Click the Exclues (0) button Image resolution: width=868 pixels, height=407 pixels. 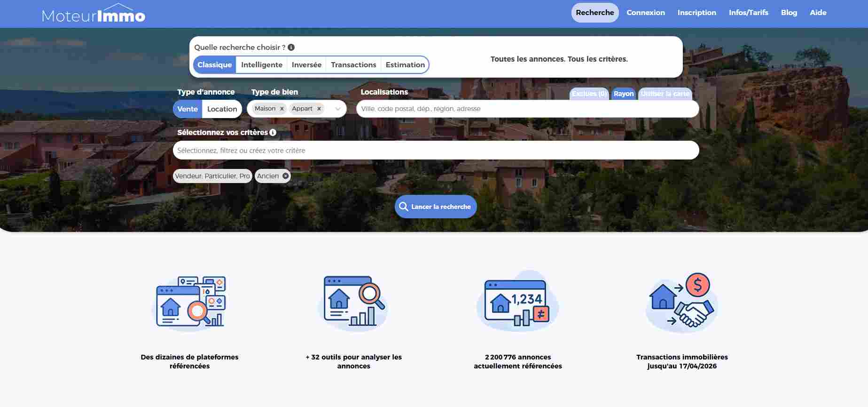click(x=589, y=94)
